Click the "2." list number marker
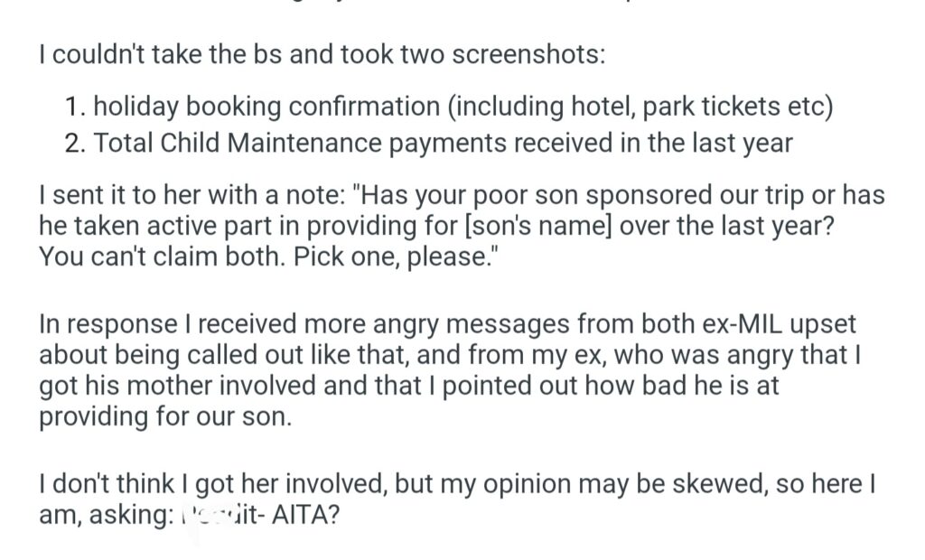The image size is (925, 560). click(75, 142)
